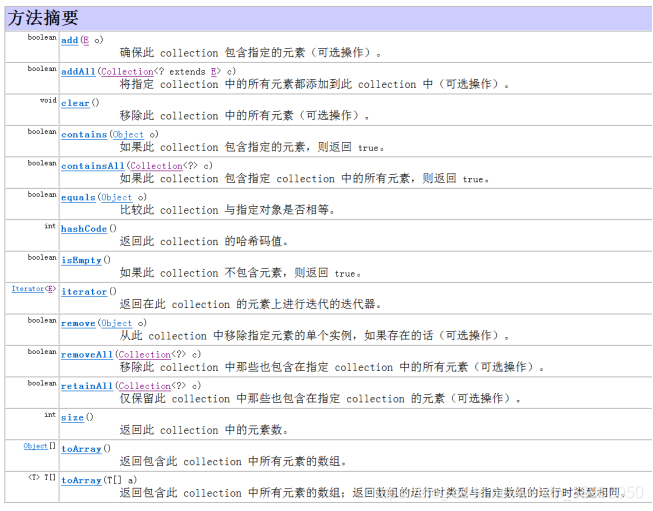Viewport: 653px width, 511px height.
Task: Open the isEmpty method link
Action: coord(82,260)
